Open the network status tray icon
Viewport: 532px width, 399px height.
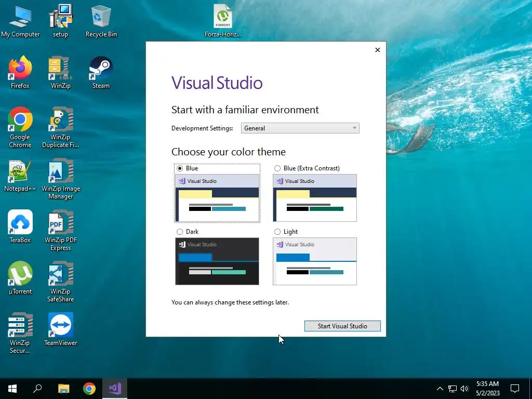(453, 389)
